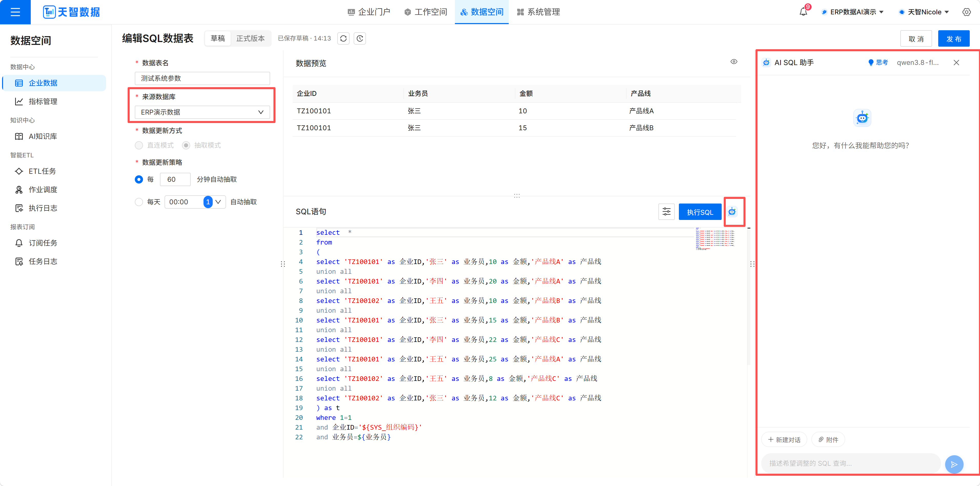Click the 发布 button

click(x=954, y=38)
